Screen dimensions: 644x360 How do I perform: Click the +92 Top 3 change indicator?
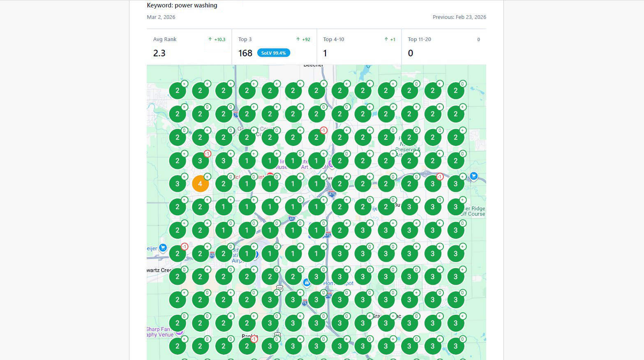click(x=303, y=39)
